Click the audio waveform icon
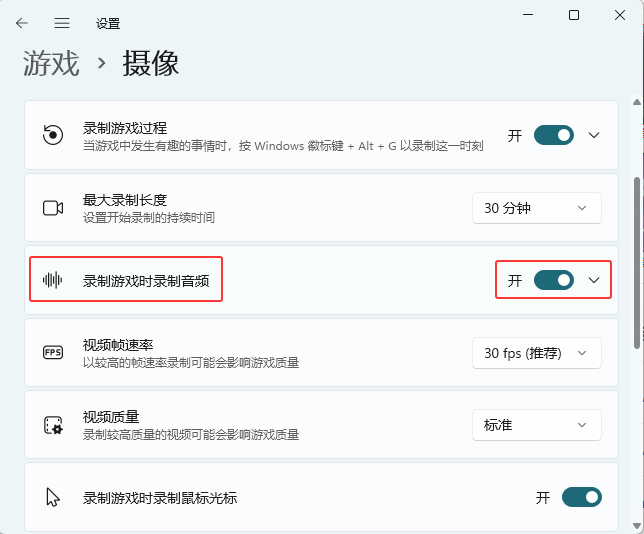This screenshot has height=534, width=644. 53,280
